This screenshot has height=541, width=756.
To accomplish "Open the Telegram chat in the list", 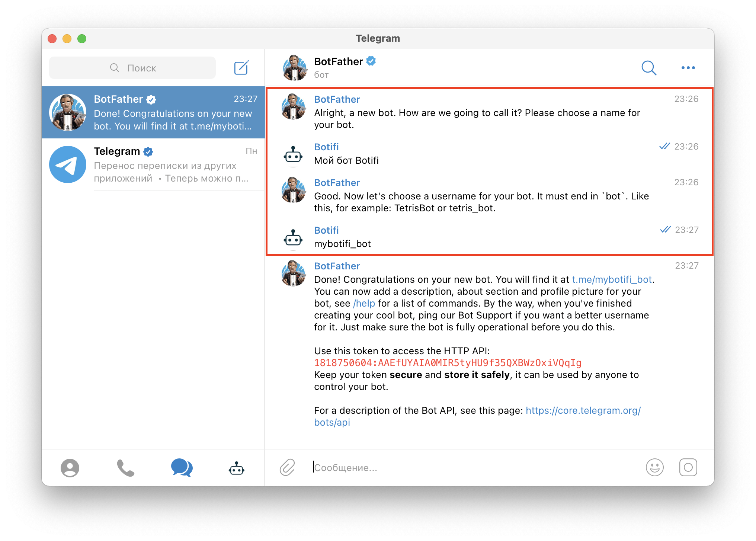I will pyautogui.click(x=153, y=164).
